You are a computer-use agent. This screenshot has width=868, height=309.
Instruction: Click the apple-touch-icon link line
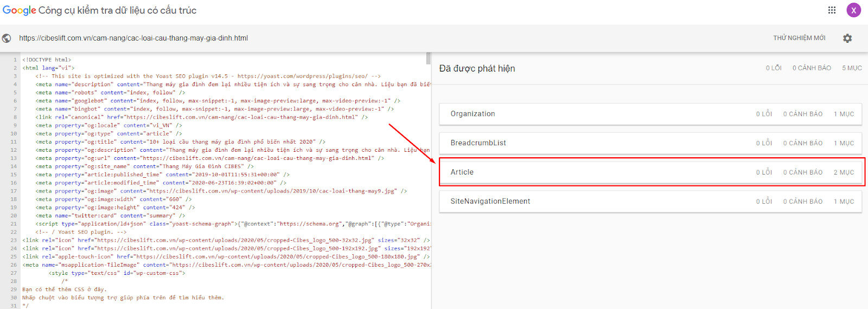(226, 256)
